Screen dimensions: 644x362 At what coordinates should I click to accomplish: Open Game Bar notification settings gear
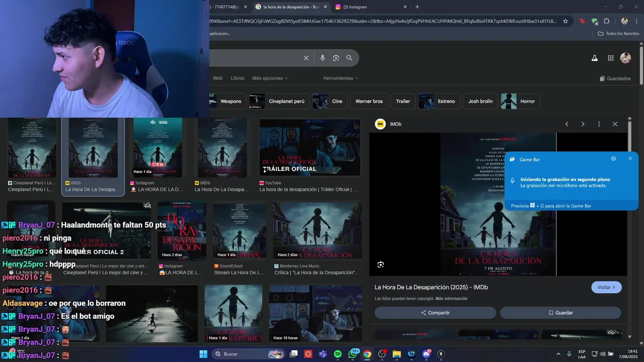(613, 159)
